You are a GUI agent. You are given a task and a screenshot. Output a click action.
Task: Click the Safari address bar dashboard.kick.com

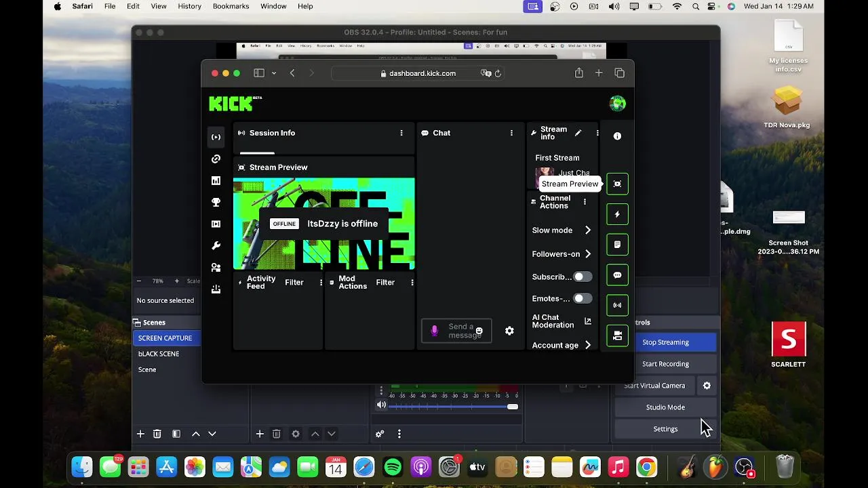[x=418, y=73]
